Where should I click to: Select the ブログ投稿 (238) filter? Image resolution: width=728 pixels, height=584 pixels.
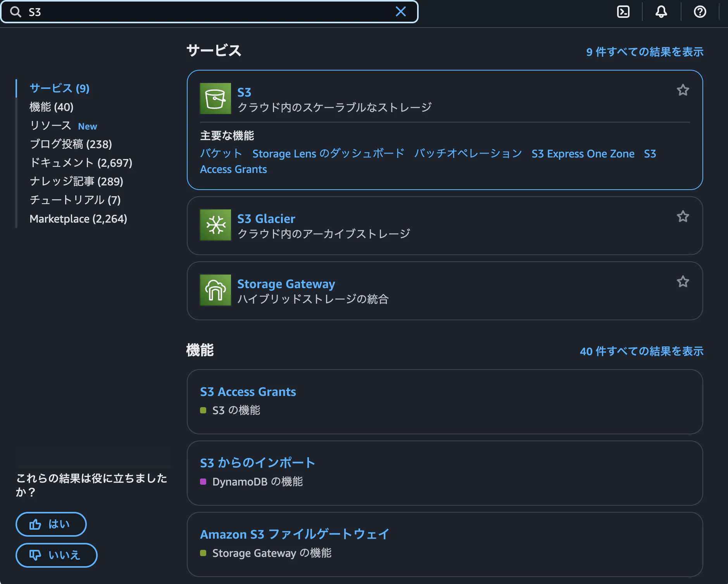71,144
